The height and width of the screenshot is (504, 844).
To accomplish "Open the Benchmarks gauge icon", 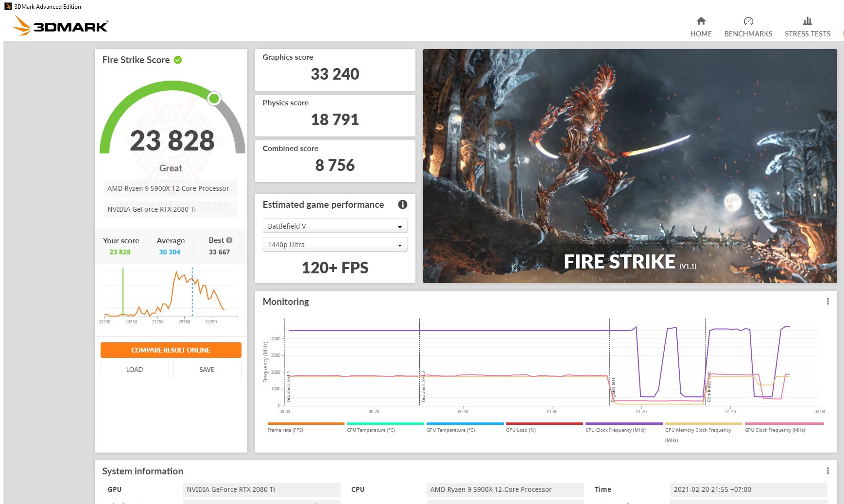I will pos(748,21).
